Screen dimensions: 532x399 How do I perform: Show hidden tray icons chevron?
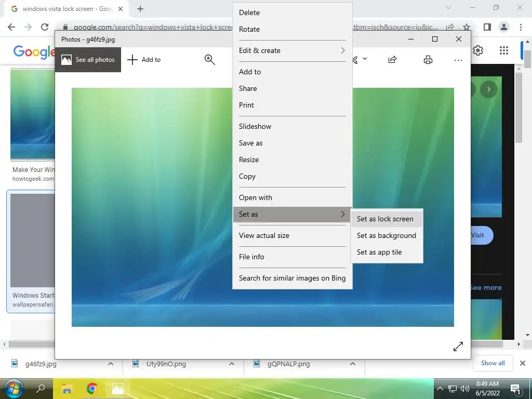pos(440,389)
